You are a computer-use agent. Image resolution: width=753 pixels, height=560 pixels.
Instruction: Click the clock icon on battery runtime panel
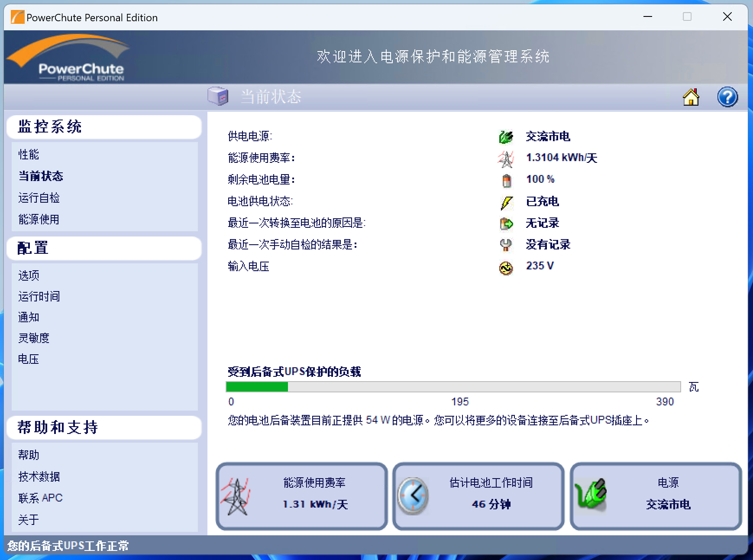tap(414, 496)
